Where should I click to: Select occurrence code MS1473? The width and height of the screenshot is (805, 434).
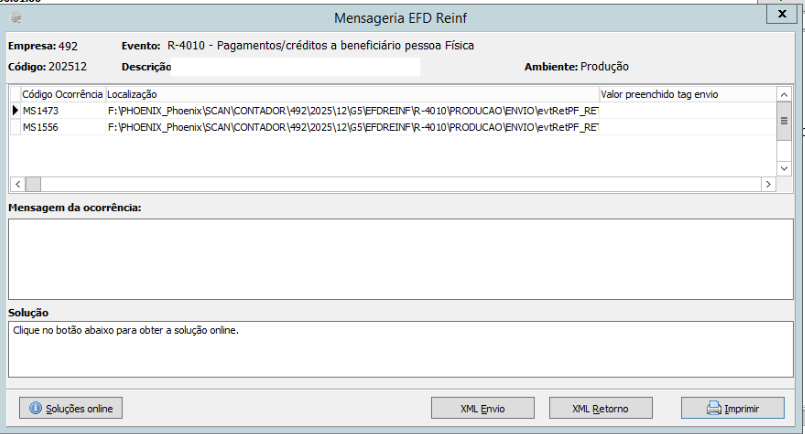coord(41,110)
